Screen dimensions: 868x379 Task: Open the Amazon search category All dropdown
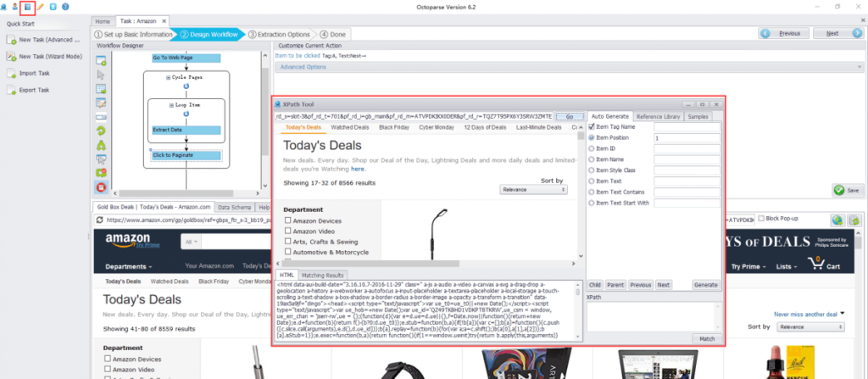point(192,242)
